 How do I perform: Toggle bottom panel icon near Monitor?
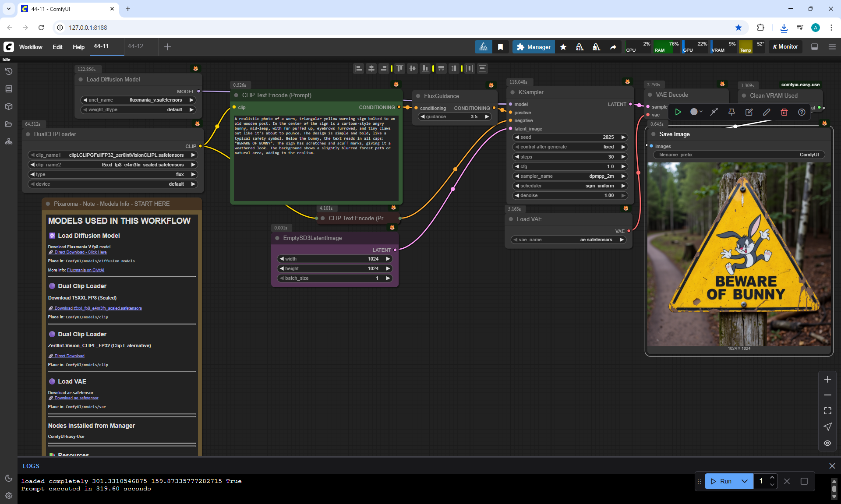click(814, 47)
